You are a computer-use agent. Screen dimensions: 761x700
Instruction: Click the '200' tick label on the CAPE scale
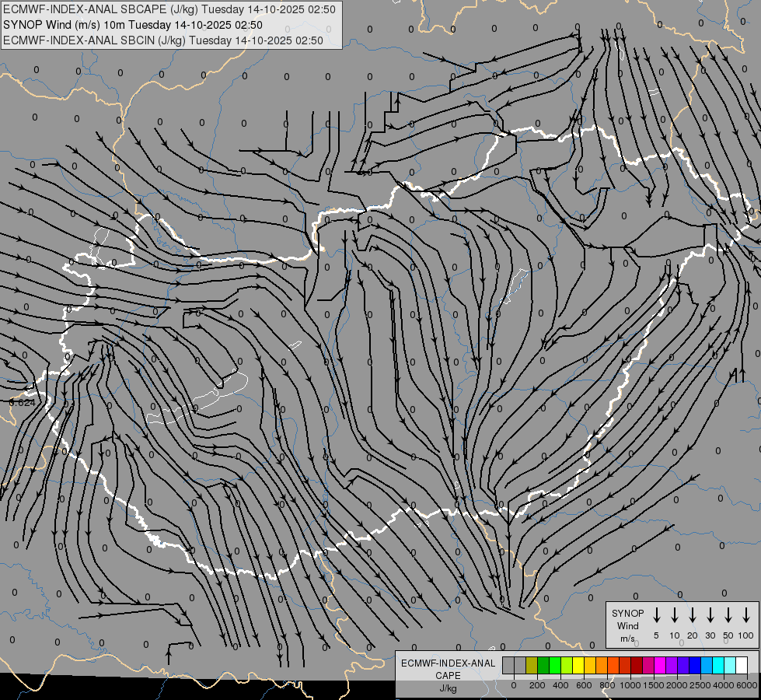(537, 685)
